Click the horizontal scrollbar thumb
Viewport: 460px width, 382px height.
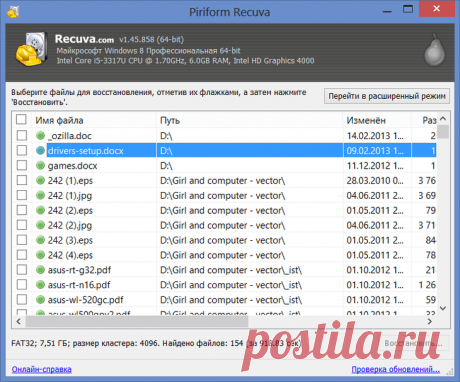[x=137, y=321]
